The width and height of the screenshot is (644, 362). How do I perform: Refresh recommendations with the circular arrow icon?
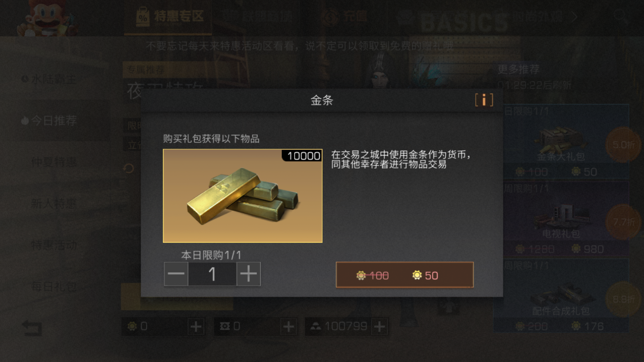[128, 169]
